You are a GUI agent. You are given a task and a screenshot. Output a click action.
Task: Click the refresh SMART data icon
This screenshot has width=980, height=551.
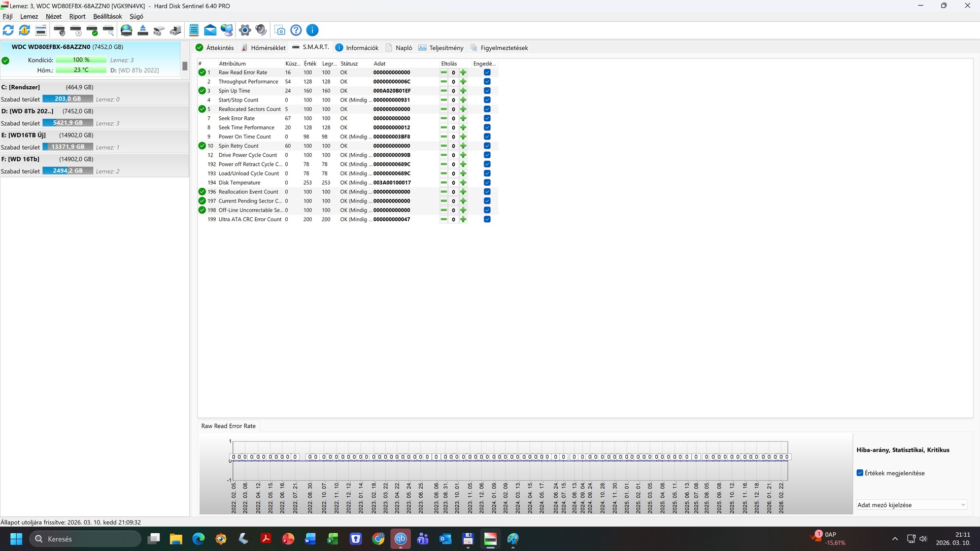click(8, 30)
